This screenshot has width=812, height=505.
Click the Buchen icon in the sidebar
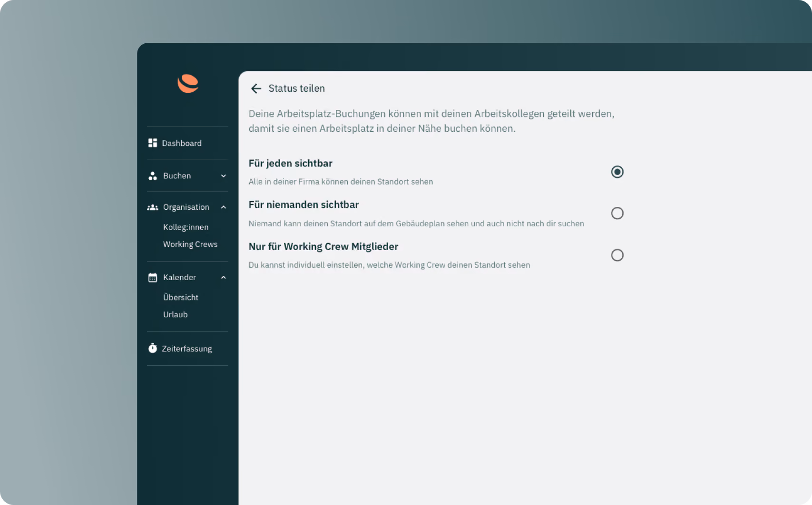(x=153, y=176)
